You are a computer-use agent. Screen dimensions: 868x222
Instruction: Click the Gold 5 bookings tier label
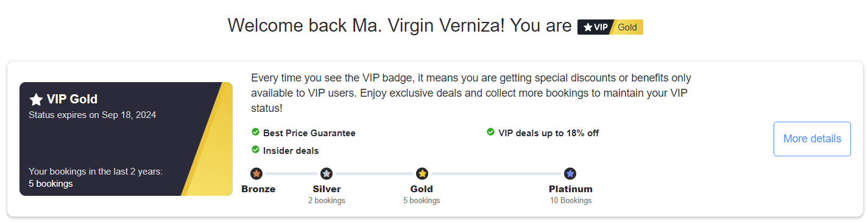coord(422,194)
